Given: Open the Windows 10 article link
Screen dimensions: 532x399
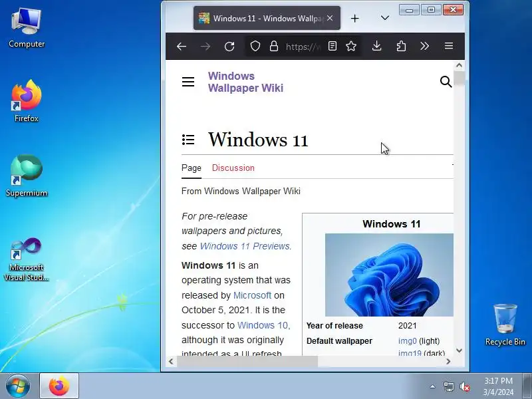Looking at the screenshot, I should 263,325.
